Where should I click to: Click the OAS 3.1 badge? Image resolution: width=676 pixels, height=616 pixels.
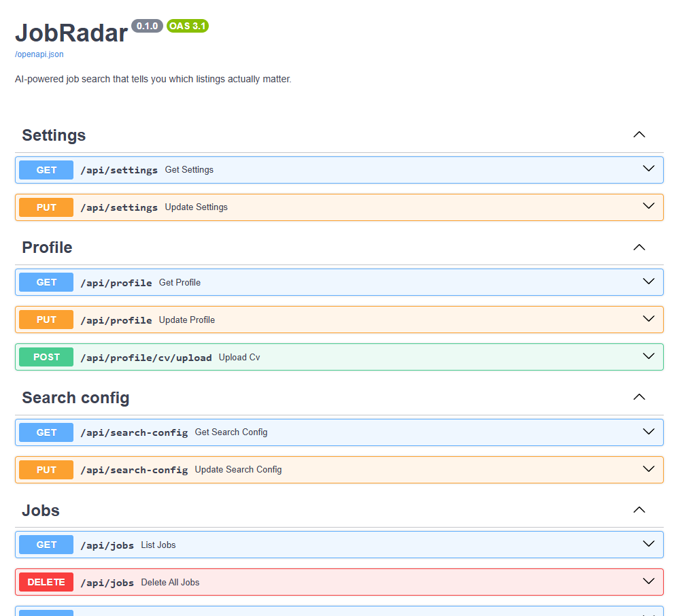(188, 26)
